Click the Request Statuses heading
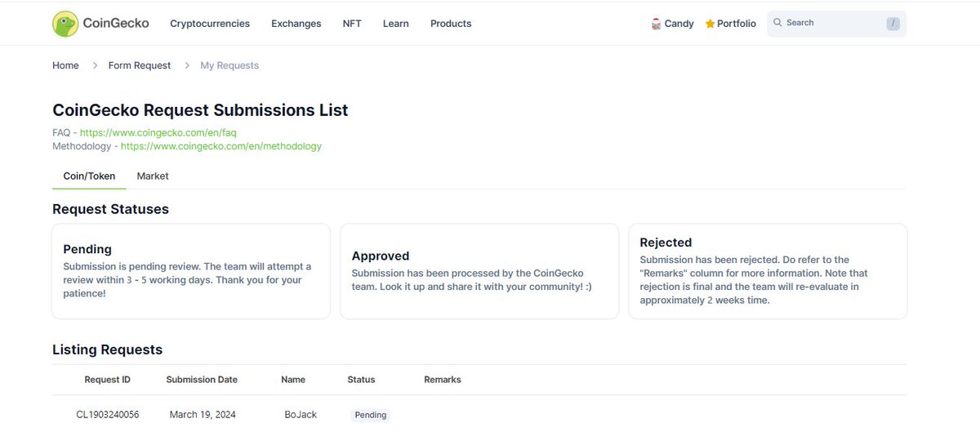The height and width of the screenshot is (432, 980). [x=110, y=209]
